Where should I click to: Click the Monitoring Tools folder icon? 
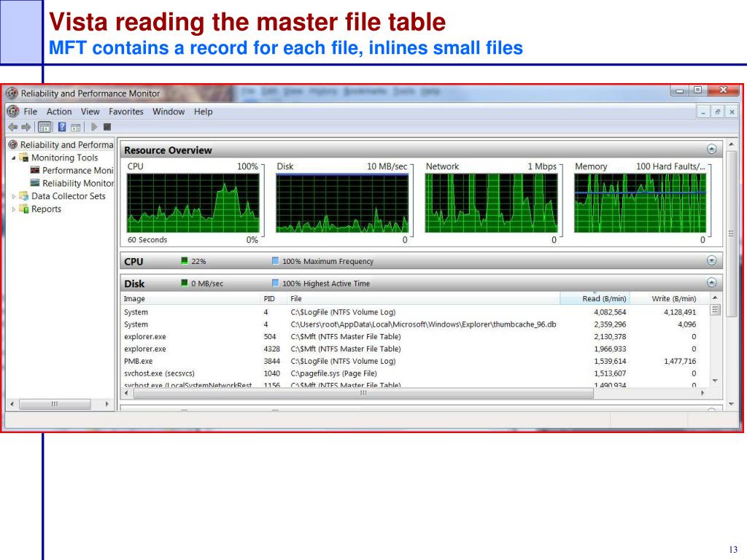[24, 157]
